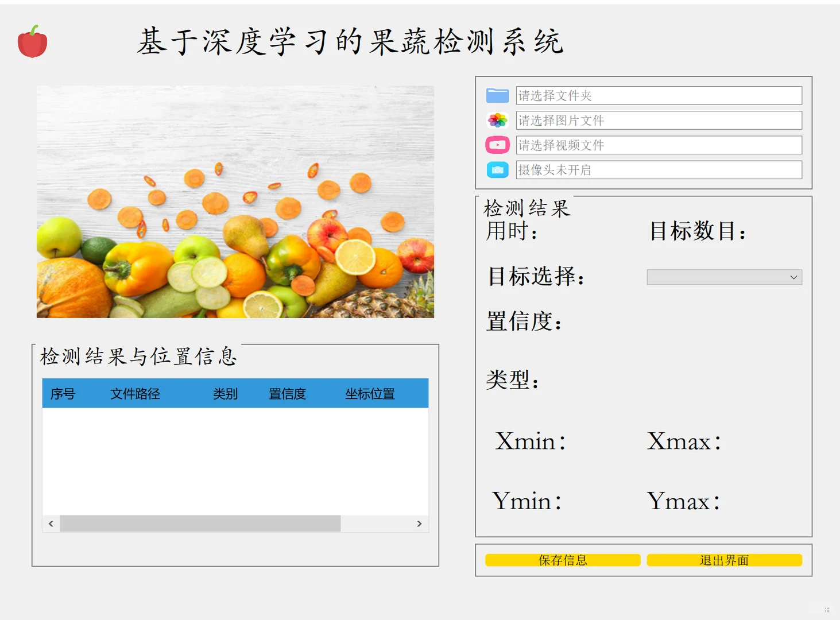This screenshot has height=620, width=840.
Task: Click the 序号 column header
Action: pos(62,393)
